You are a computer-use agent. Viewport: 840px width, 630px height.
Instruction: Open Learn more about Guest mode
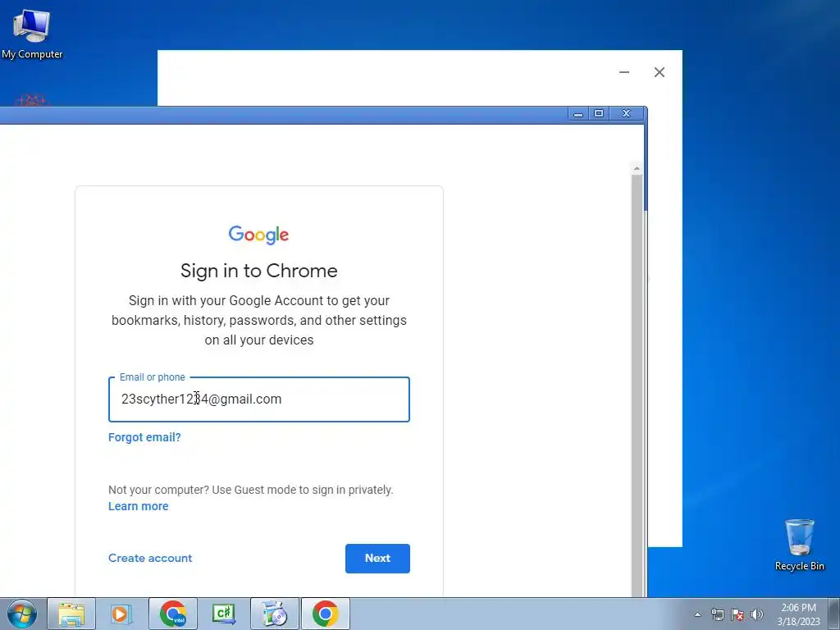(138, 506)
